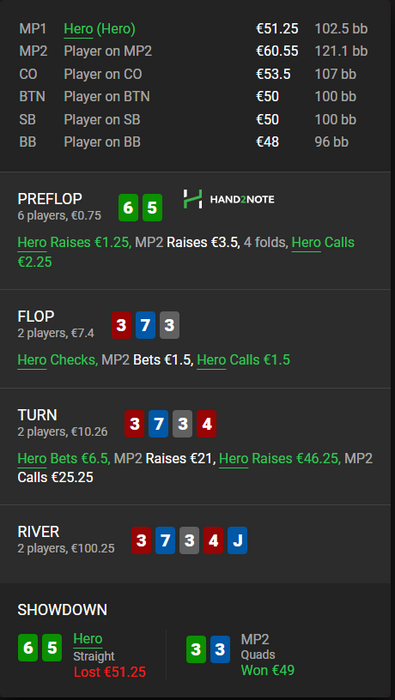Click the Player on BB stack €48
Screen dimensions: 395x700
tap(268, 142)
